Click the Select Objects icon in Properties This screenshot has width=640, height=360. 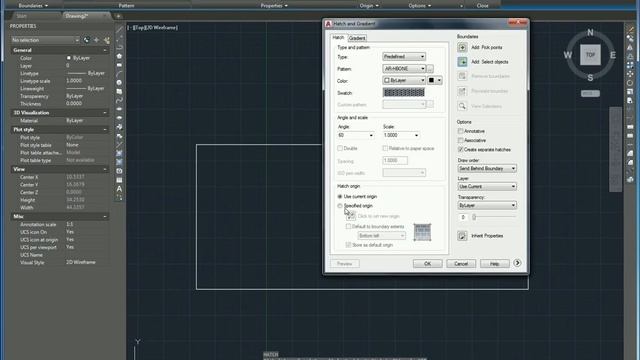pos(96,40)
